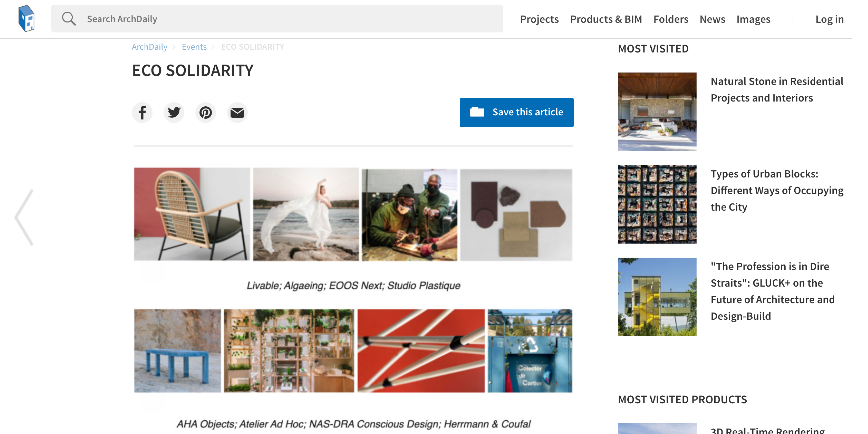The height and width of the screenshot is (434, 868).
Task: Share article on Facebook
Action: coord(142,113)
